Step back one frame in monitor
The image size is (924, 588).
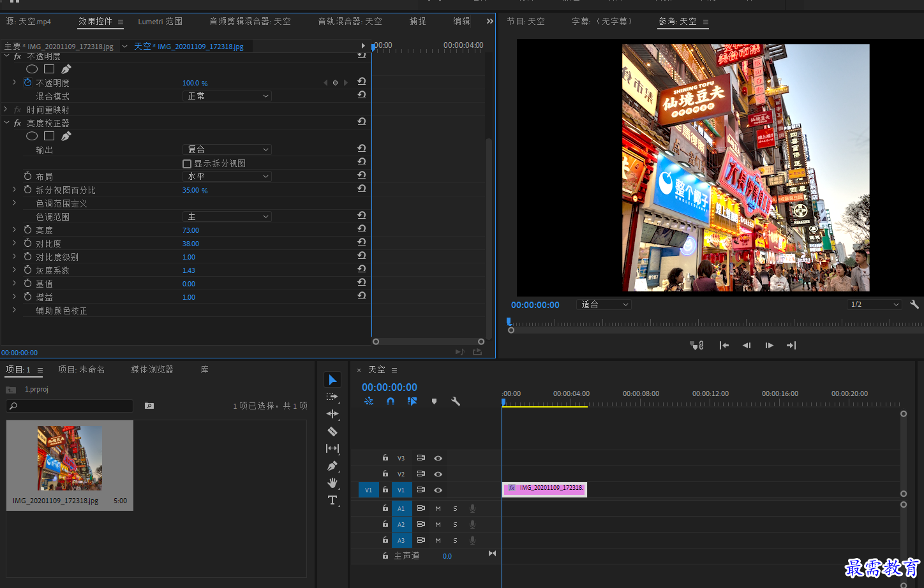pyautogui.click(x=746, y=345)
